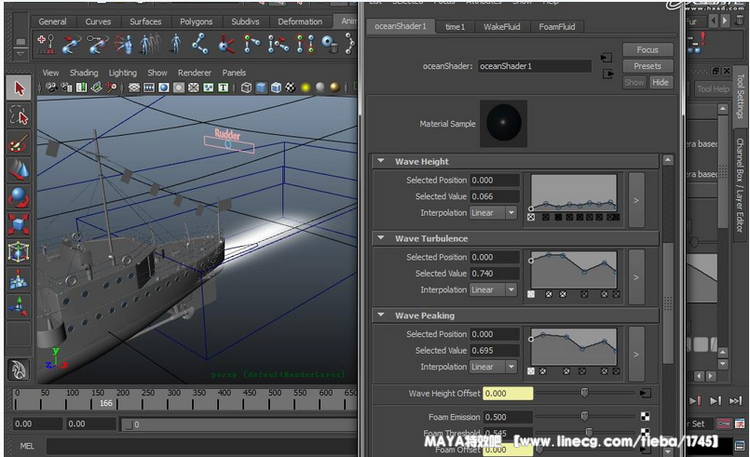The width and height of the screenshot is (750, 457).
Task: Click the Presets button
Action: pos(648,66)
